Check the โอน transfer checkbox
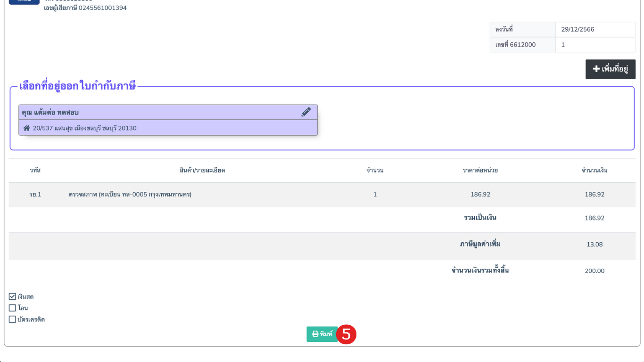The height and width of the screenshot is (362, 644). coord(12,308)
